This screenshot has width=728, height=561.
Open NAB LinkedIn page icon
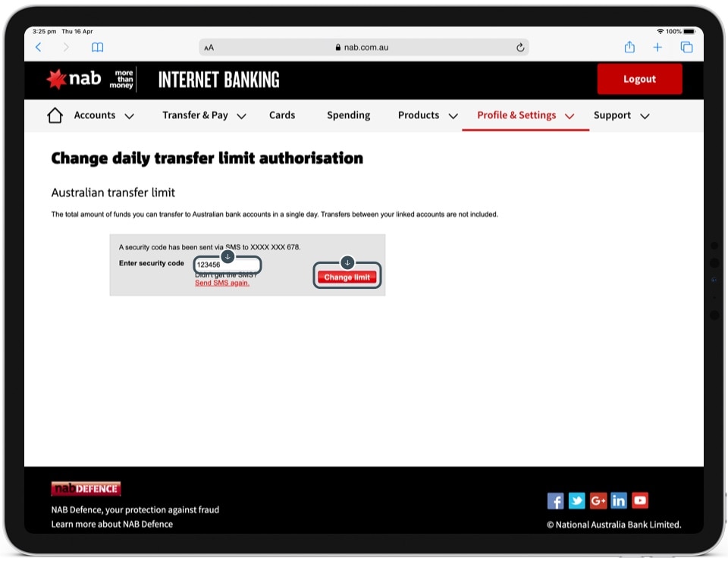coord(619,500)
